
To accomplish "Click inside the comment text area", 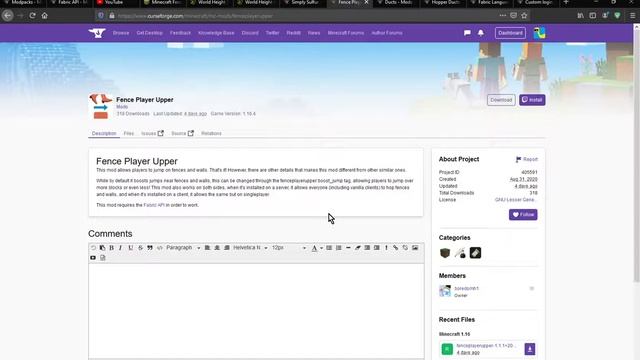I will (256, 311).
